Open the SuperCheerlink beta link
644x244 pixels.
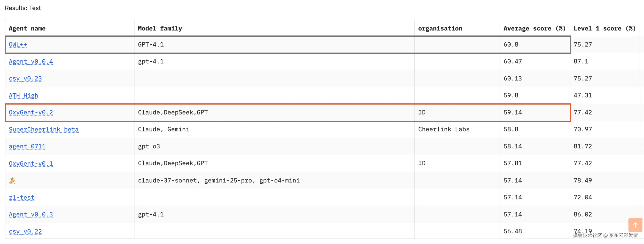(44, 129)
